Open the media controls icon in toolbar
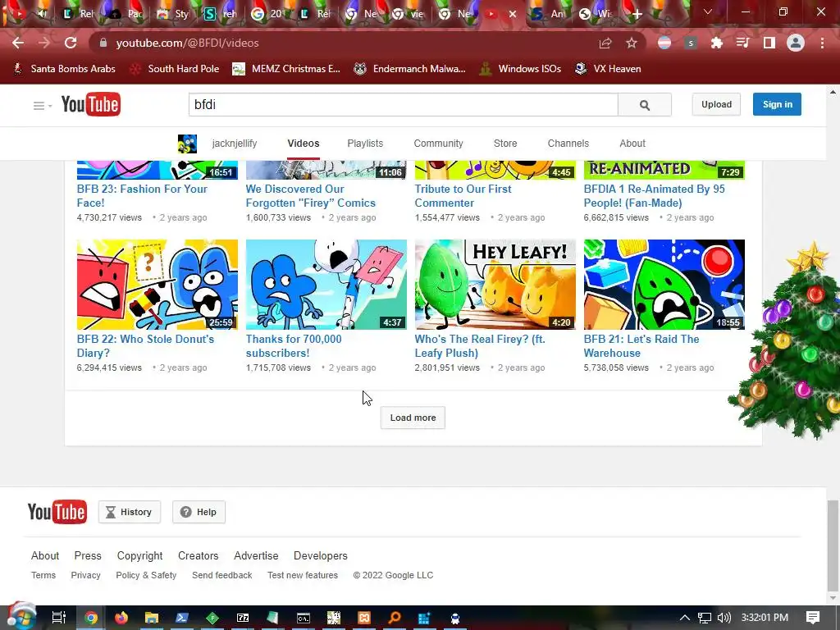The image size is (840, 630). (x=742, y=43)
